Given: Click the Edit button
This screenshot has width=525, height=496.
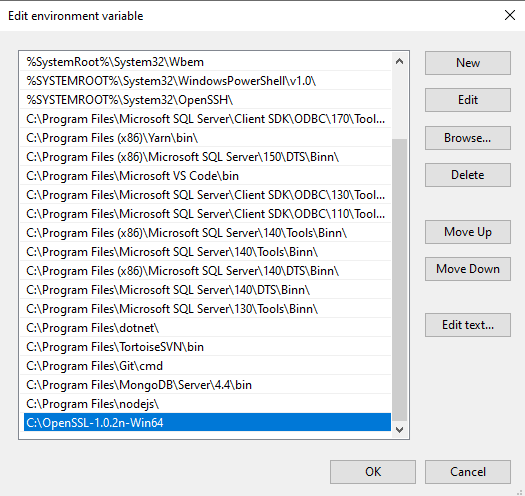Looking at the screenshot, I should point(468,100).
